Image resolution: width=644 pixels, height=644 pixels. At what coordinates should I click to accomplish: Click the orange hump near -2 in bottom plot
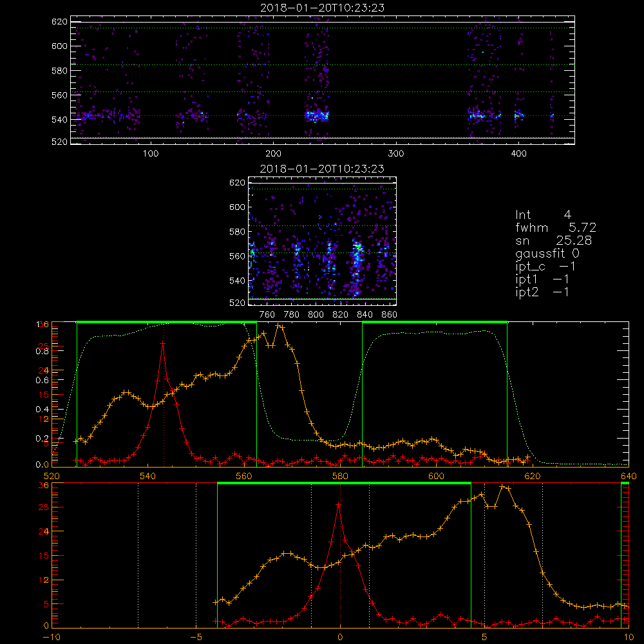289,554
